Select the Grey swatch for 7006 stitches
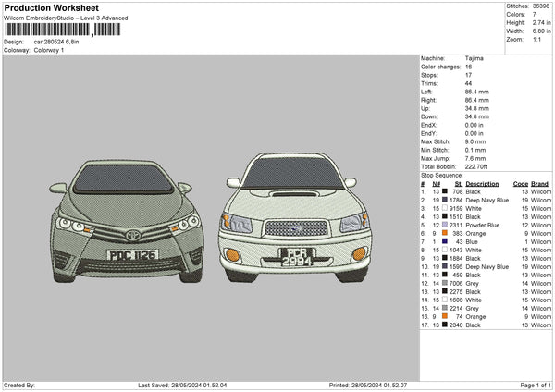555x392 pixels. point(445,283)
